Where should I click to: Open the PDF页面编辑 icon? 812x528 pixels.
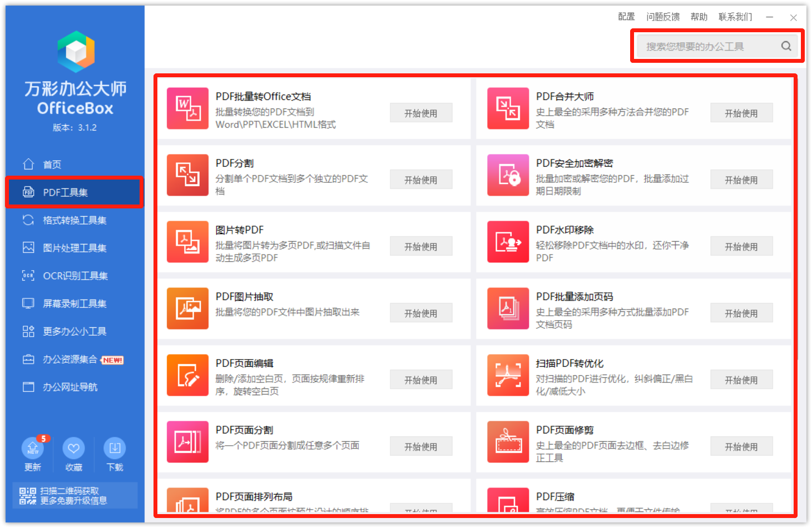[x=187, y=375]
